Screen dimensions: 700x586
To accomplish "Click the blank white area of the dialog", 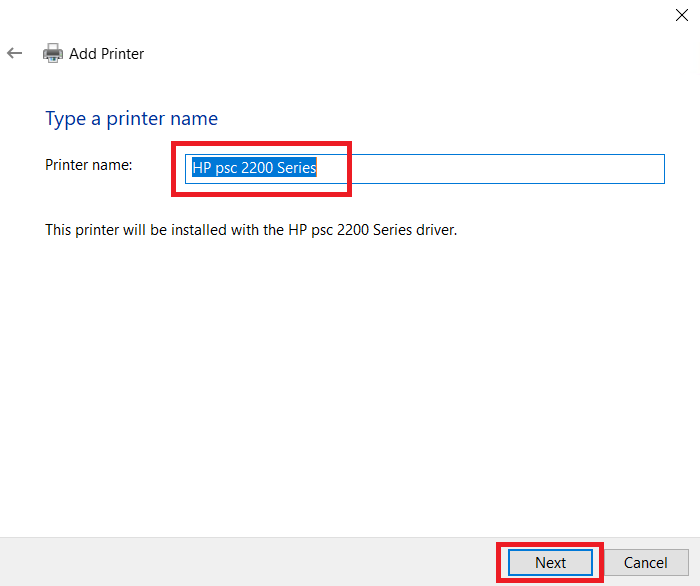I will pos(350,380).
